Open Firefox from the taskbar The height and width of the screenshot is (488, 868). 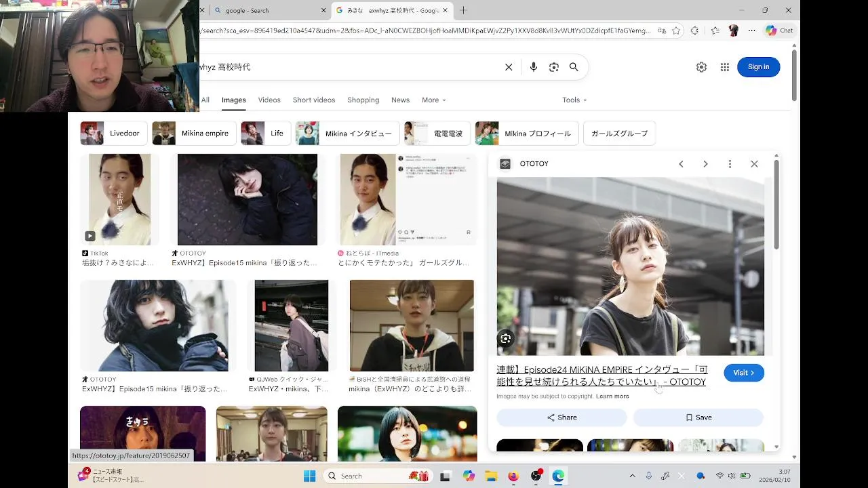click(x=513, y=476)
